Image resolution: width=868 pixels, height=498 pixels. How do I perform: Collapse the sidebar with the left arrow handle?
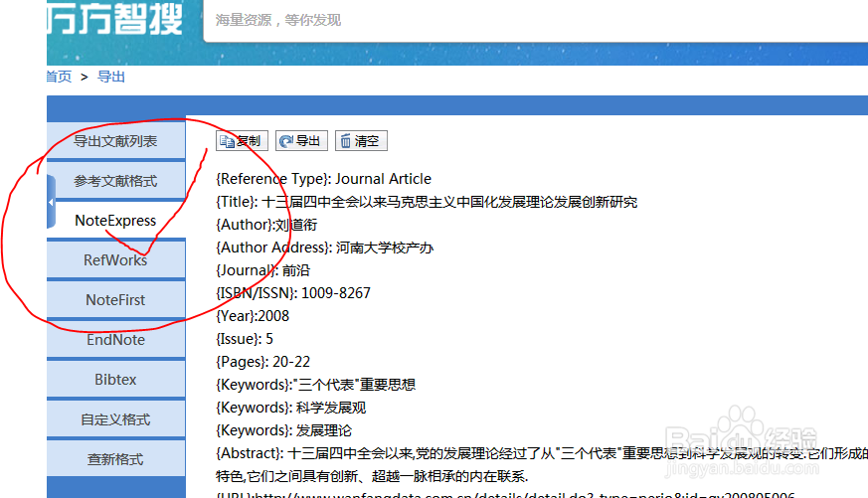click(x=51, y=202)
